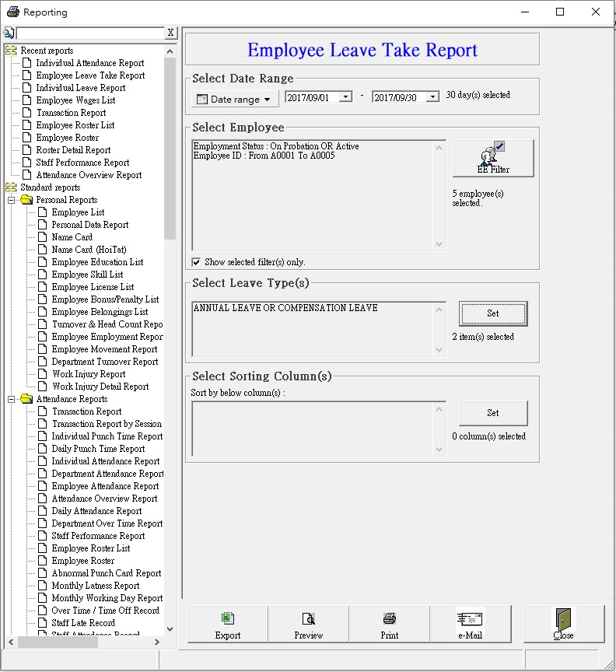Click the report tree left arrow
The width and height of the screenshot is (616, 672).
point(11,642)
